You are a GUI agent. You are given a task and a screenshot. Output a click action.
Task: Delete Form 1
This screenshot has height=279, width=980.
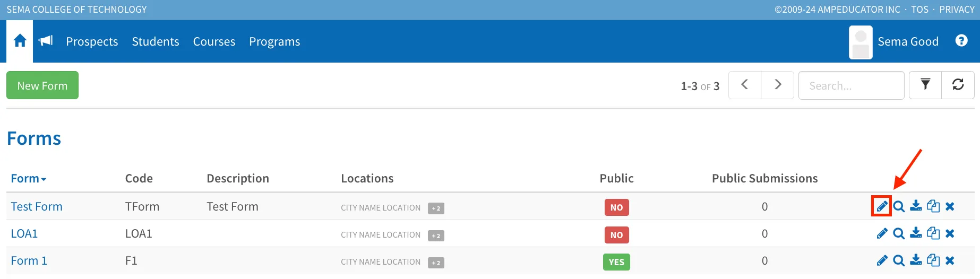click(x=950, y=260)
